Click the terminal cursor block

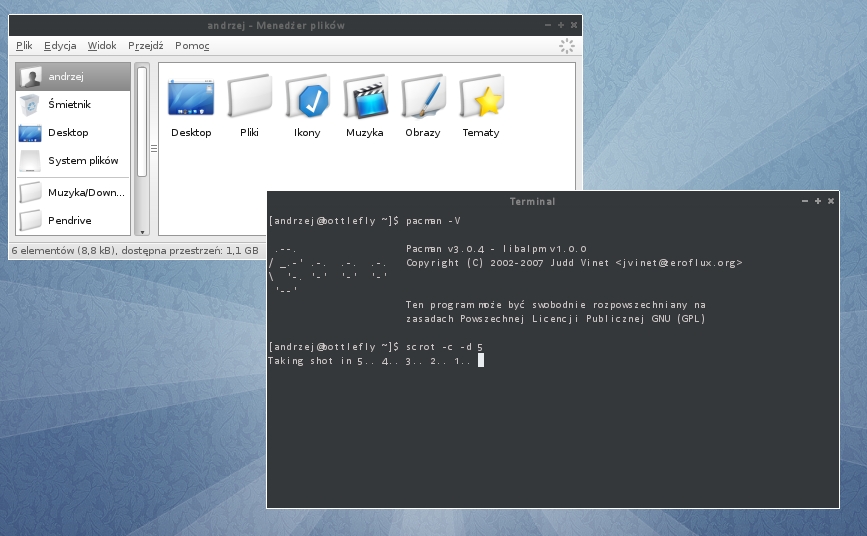pos(480,361)
